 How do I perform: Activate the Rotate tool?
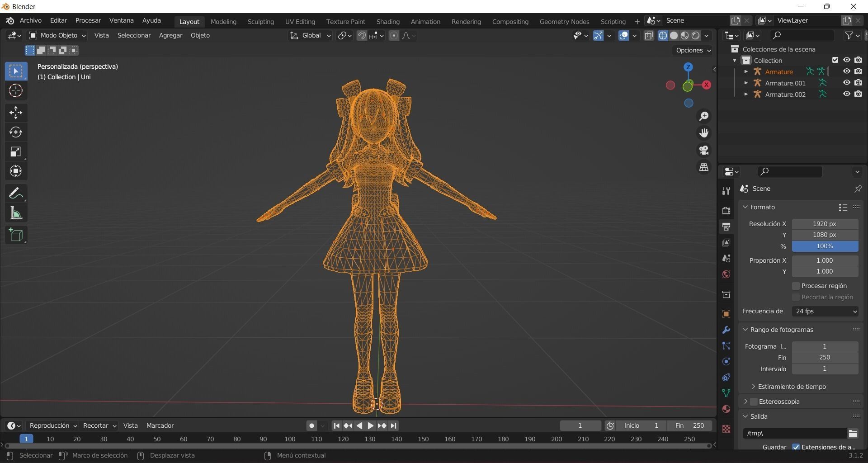tap(16, 132)
